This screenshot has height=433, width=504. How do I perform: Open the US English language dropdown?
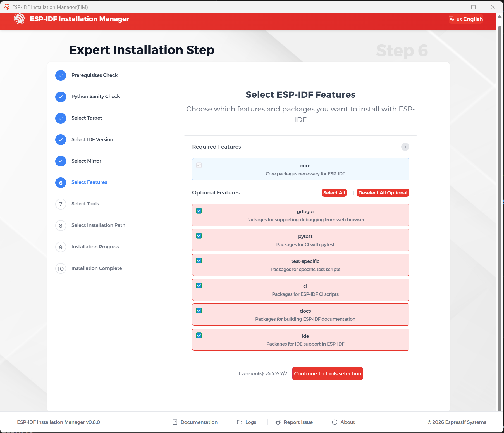[x=466, y=19]
